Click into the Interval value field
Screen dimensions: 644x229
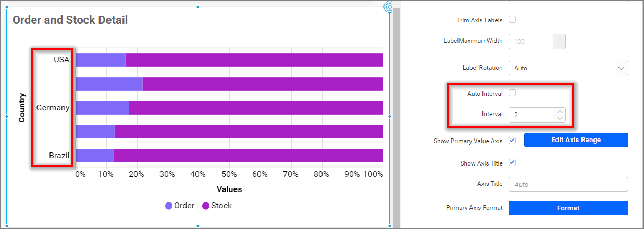click(x=530, y=115)
